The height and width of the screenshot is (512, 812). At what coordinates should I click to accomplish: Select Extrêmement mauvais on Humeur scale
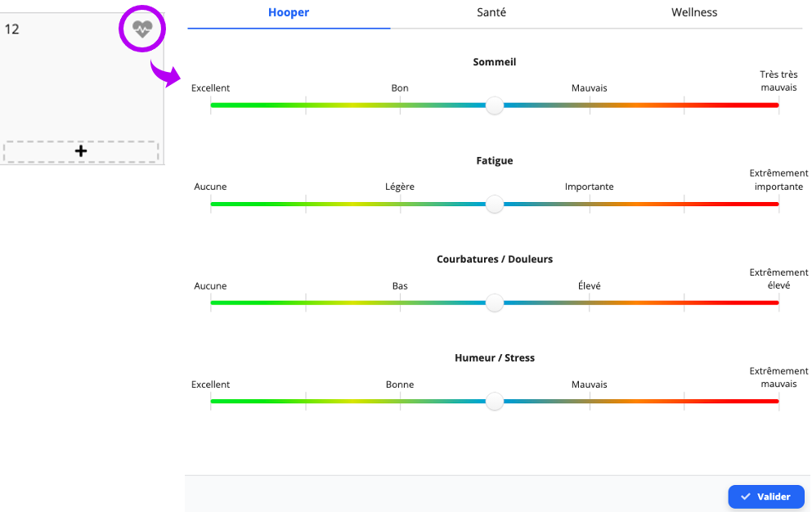click(x=778, y=377)
